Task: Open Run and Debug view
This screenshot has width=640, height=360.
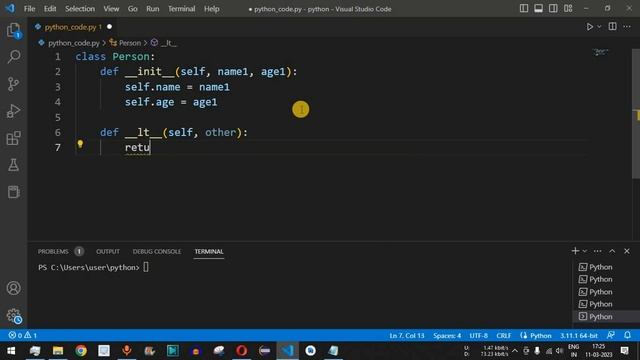Action: point(13,111)
